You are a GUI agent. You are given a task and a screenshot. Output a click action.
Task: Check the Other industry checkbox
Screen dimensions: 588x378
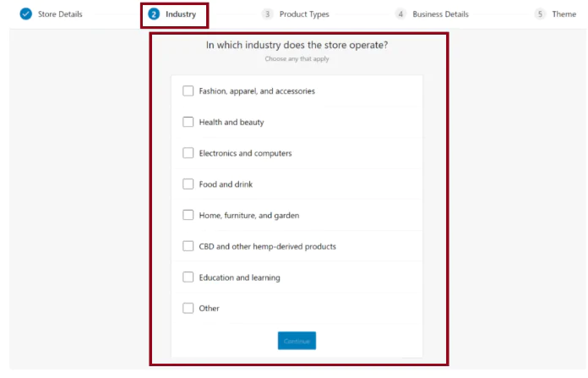point(188,308)
